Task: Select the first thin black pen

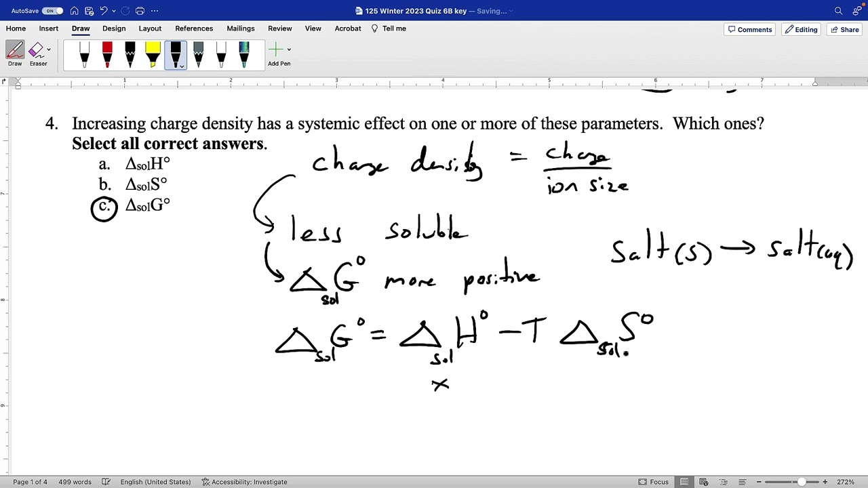Action: pyautogui.click(x=84, y=55)
